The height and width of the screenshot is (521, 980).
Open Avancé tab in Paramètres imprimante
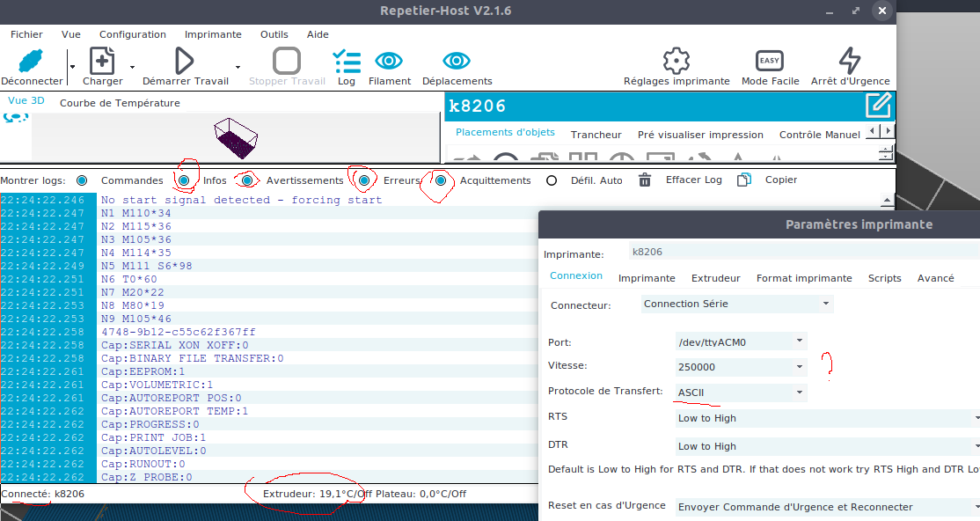pos(936,278)
